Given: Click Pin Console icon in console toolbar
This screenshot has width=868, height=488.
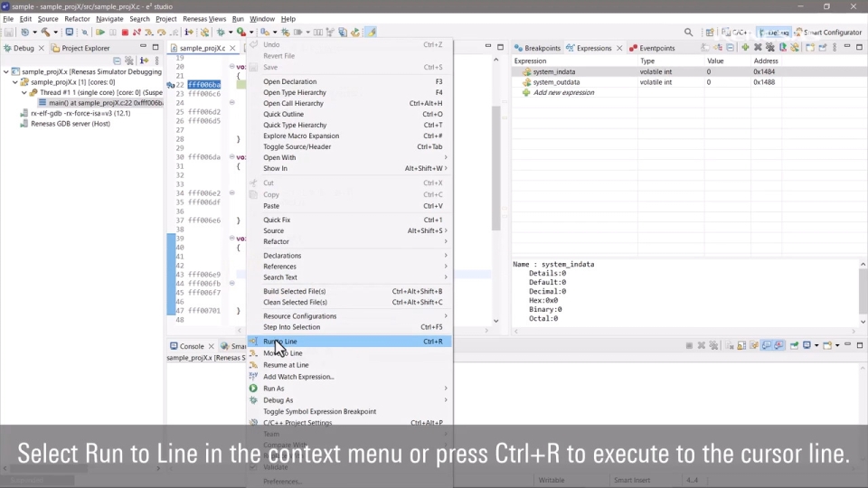Looking at the screenshot, I should (794, 345).
